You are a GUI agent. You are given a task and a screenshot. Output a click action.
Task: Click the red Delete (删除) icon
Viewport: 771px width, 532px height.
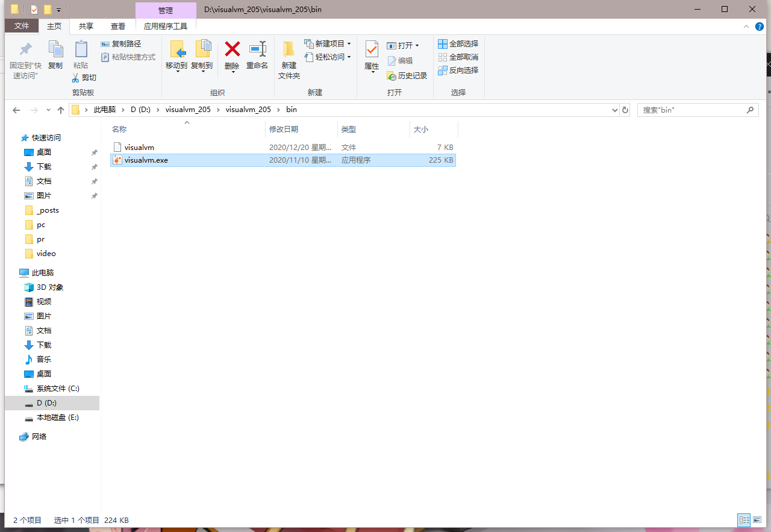[232, 49]
